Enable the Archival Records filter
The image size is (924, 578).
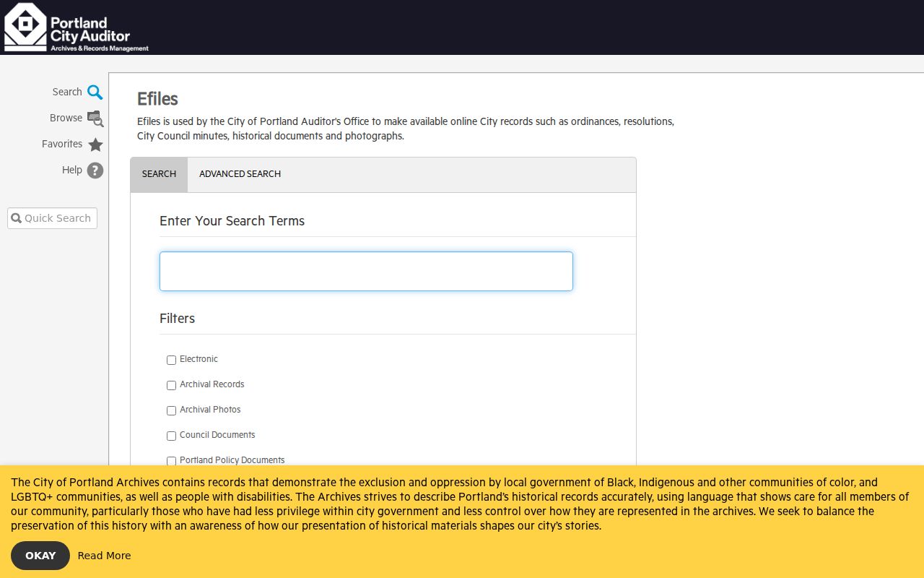(171, 385)
